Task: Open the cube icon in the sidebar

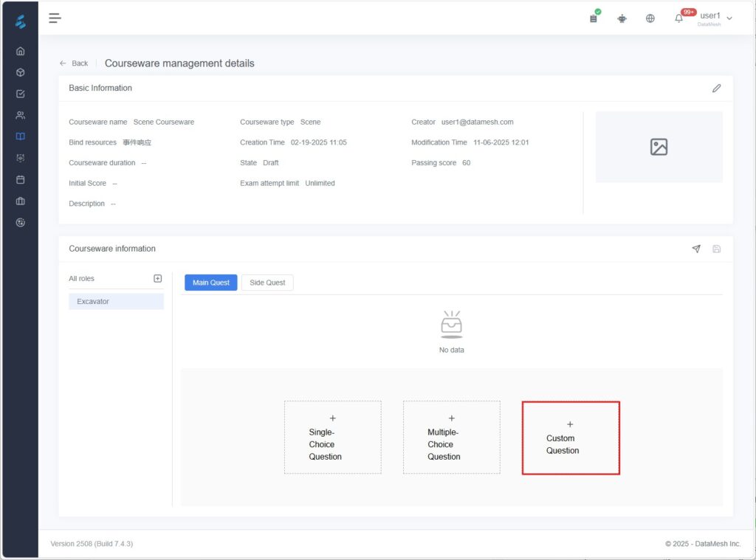Action: [x=20, y=72]
